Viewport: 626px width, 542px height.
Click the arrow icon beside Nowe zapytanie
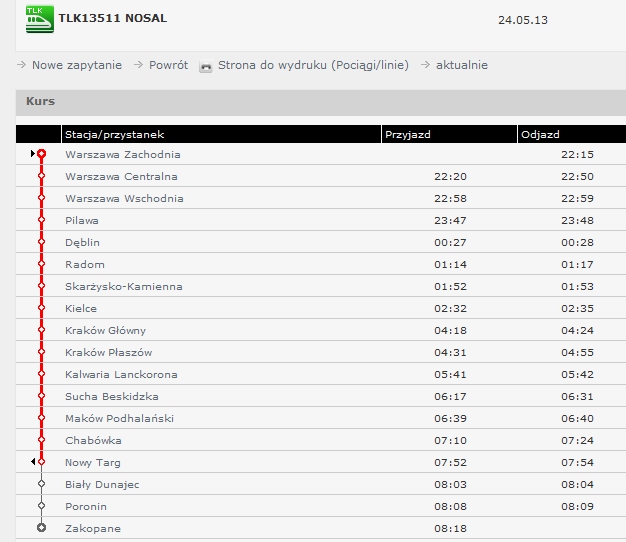22,65
